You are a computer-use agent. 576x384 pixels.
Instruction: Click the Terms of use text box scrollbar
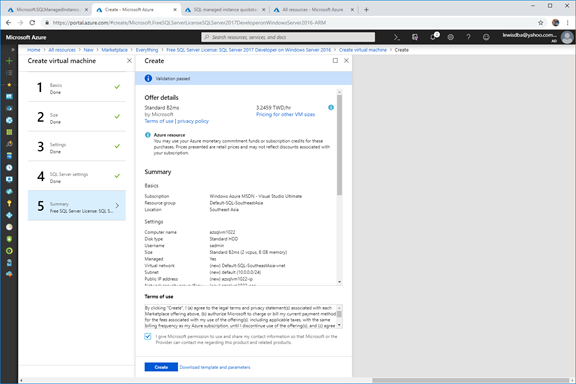pos(339,314)
